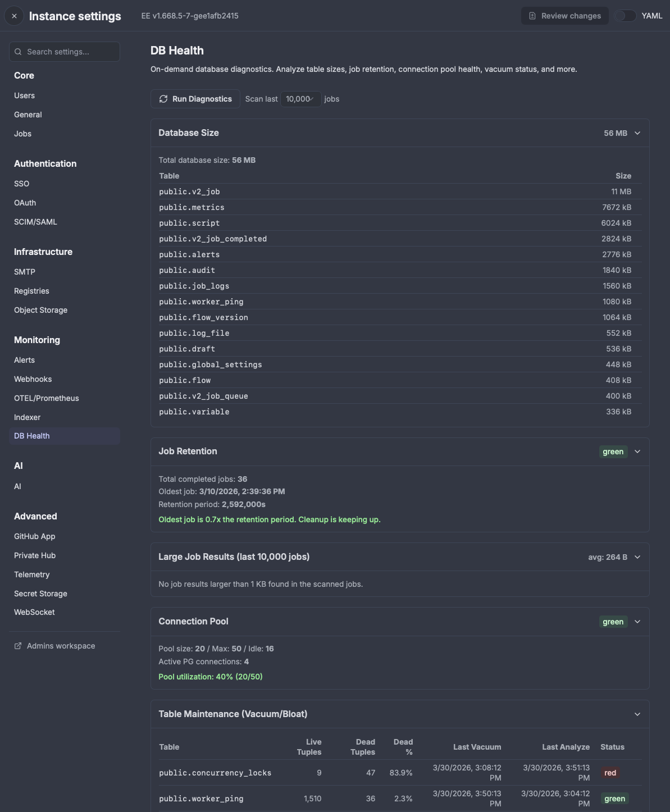Collapse the Job Retention section

pyautogui.click(x=637, y=451)
